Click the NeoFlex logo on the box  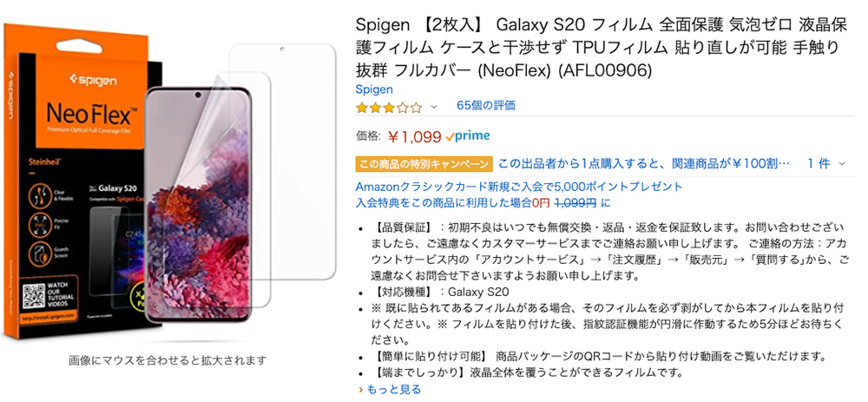[x=79, y=113]
